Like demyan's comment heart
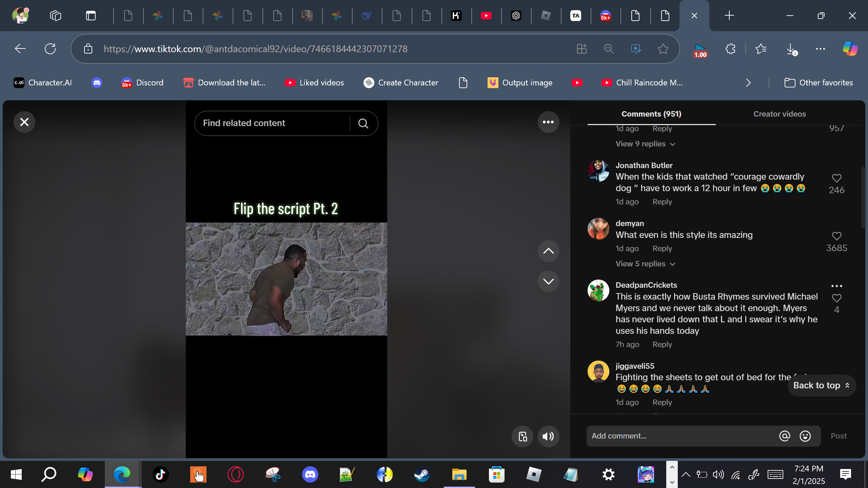The height and width of the screenshot is (488, 868). click(836, 236)
